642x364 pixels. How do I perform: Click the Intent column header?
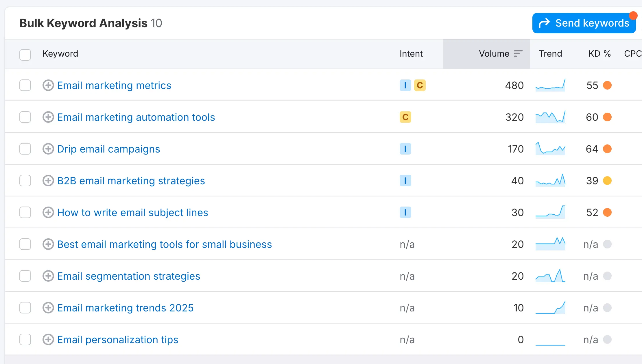point(411,54)
